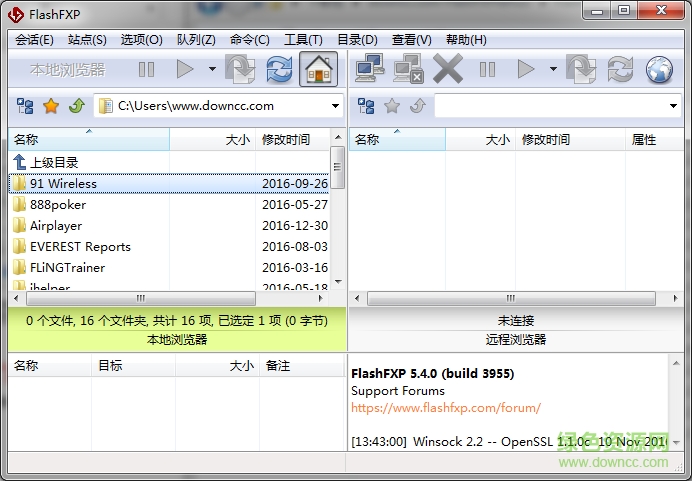Open the 站点(S) menu

tap(87, 40)
